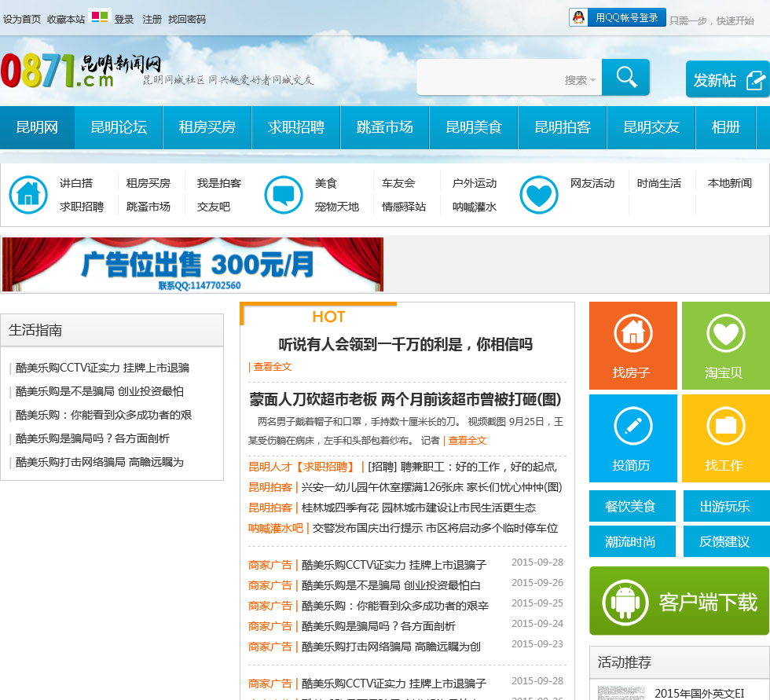Click the blue house circle icon
The height and width of the screenshot is (700, 770).
tap(28, 195)
